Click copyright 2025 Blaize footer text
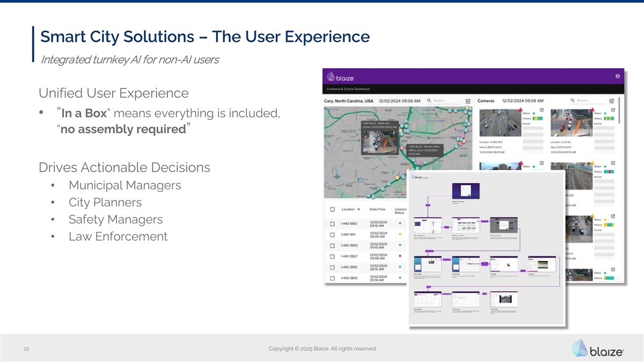The width and height of the screenshot is (644, 362). tap(323, 349)
